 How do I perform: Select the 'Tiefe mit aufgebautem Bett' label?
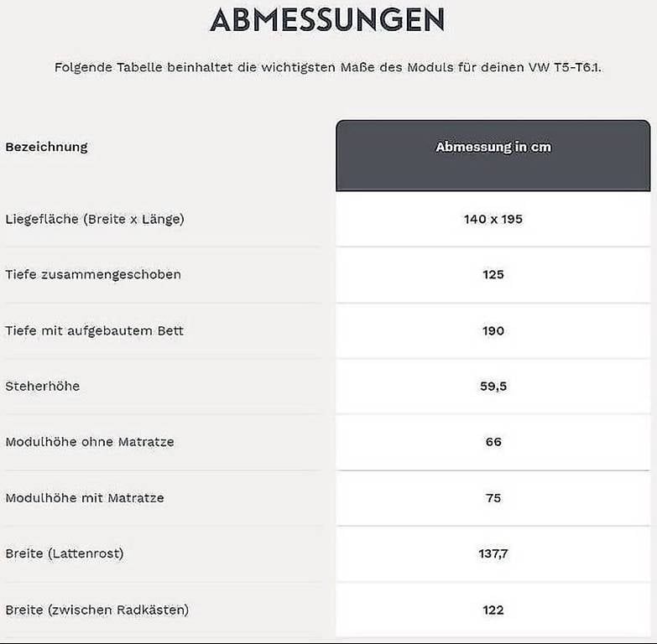tap(94, 330)
